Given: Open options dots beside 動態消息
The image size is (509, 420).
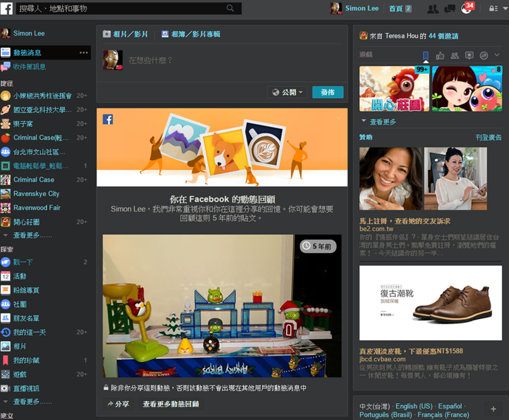Looking at the screenshot, I should click(84, 52).
